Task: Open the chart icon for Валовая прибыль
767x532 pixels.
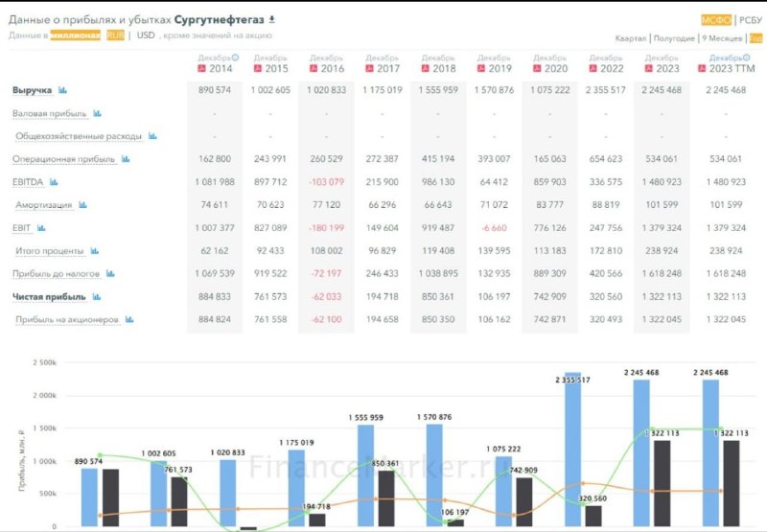Action: pyautogui.click(x=98, y=113)
